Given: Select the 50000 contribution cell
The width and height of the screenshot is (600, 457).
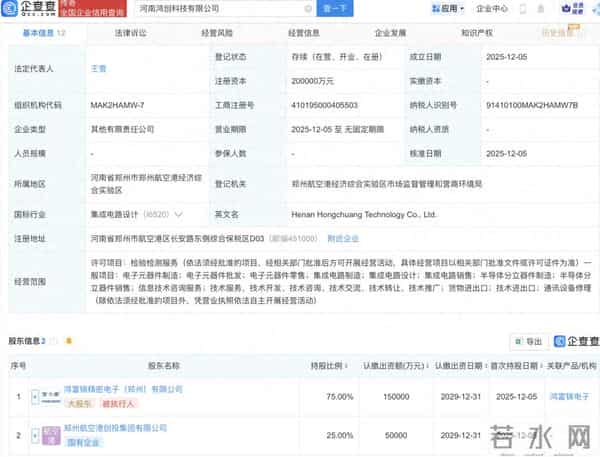Looking at the screenshot, I should tap(396, 436).
